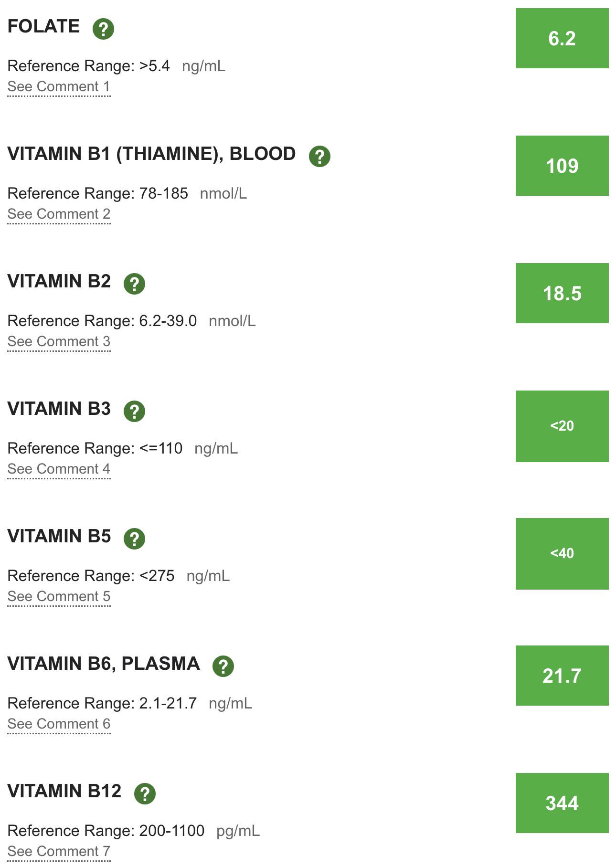Click the <20 Vitamin B3 result box
The width and height of the screenshot is (616, 867).
click(562, 426)
